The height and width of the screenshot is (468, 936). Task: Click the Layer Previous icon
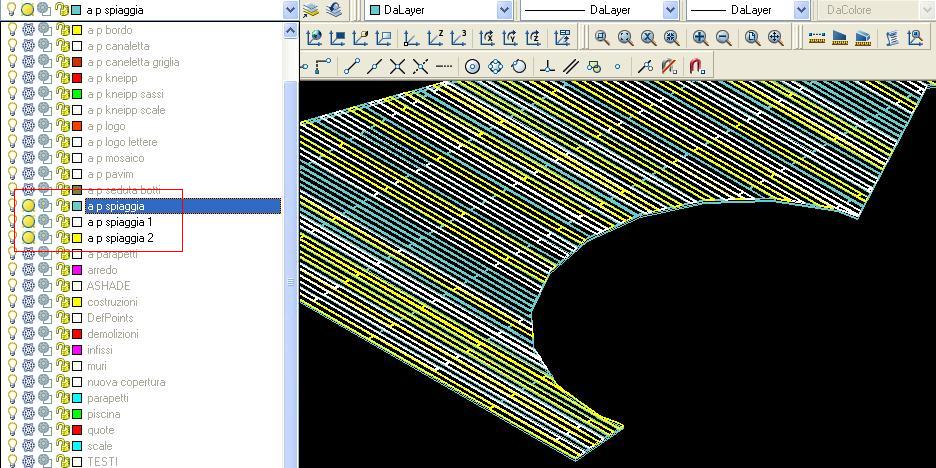pos(334,10)
